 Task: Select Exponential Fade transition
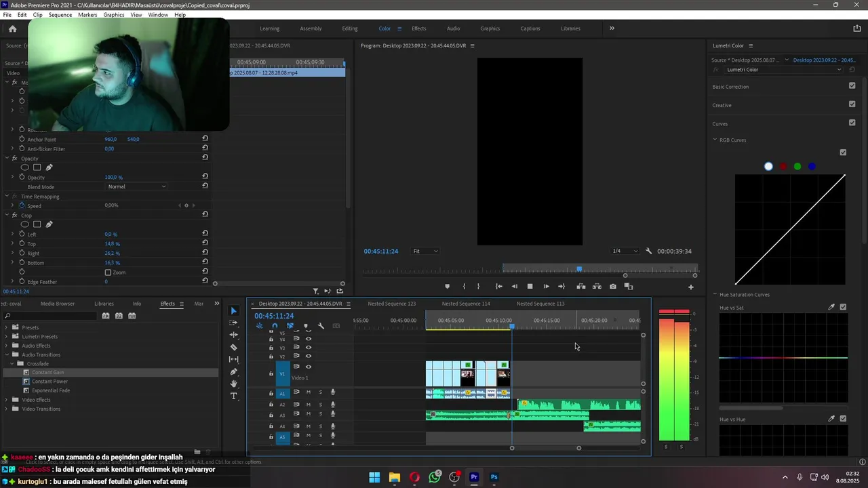(51, 390)
